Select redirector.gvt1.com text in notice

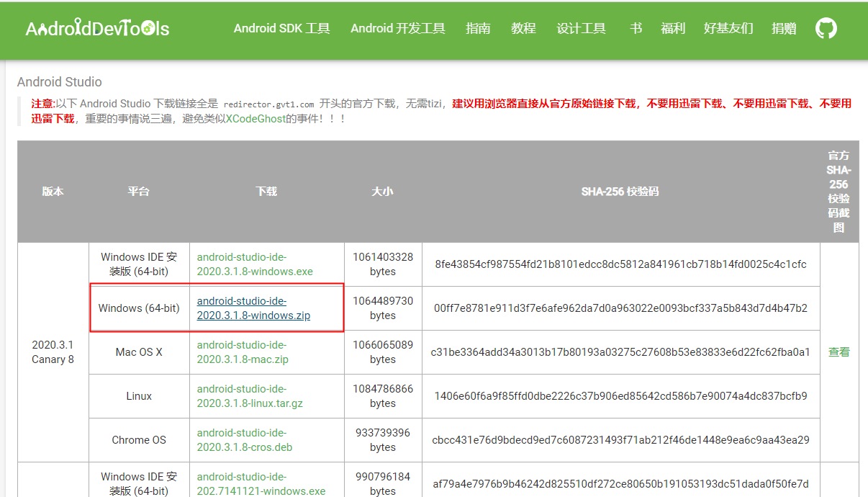pos(268,104)
